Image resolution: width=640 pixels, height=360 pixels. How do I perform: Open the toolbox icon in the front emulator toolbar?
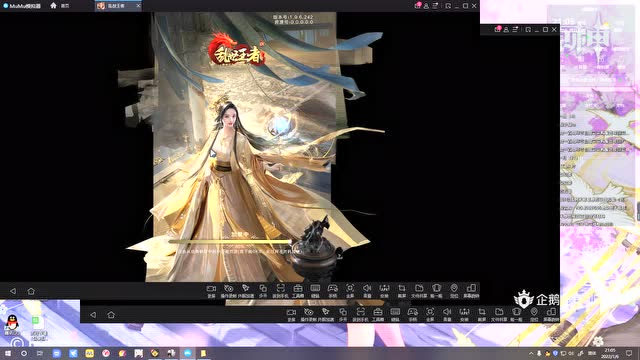point(298,291)
